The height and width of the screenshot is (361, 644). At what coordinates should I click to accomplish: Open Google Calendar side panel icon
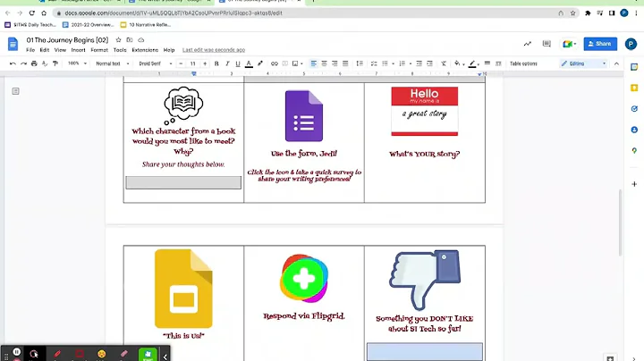coord(634,67)
